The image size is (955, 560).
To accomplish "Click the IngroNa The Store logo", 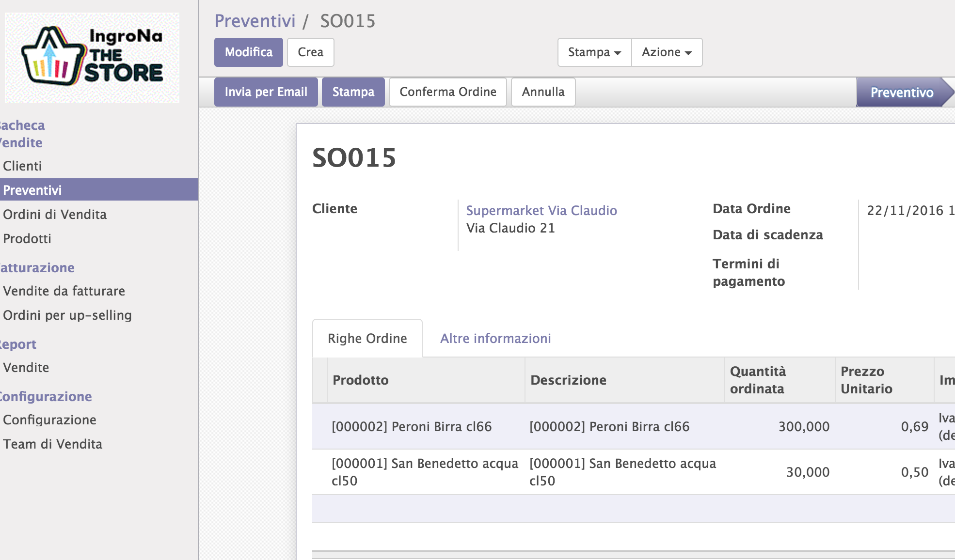I will coord(92,57).
